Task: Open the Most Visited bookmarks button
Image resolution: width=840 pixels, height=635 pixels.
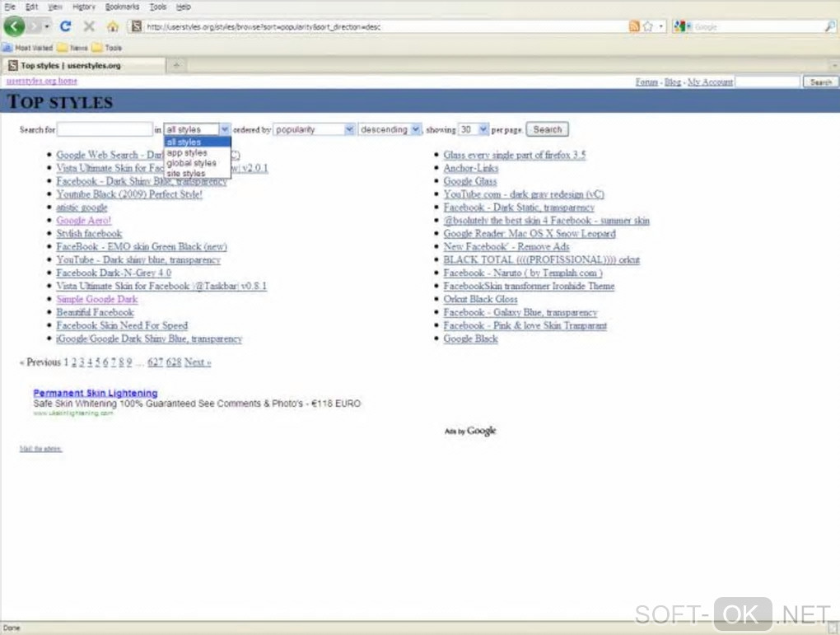Action: coord(28,48)
